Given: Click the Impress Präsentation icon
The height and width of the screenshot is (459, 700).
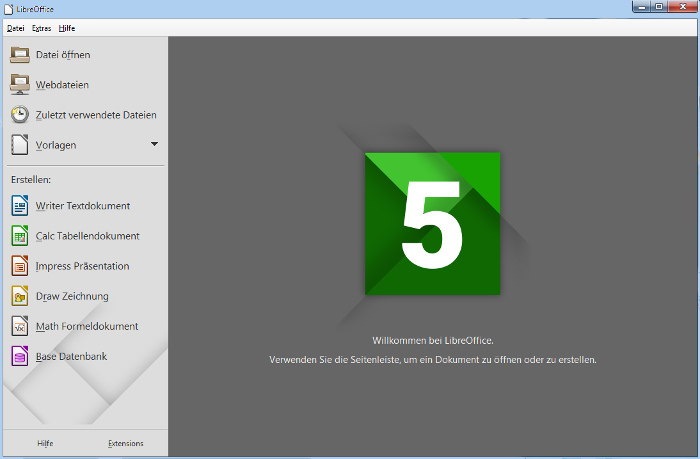Looking at the screenshot, I should click(20, 266).
